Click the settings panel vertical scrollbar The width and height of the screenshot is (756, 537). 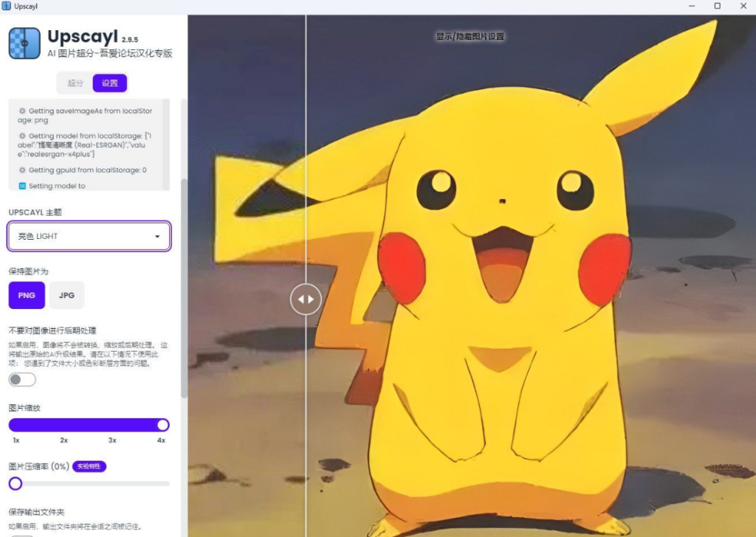184,288
